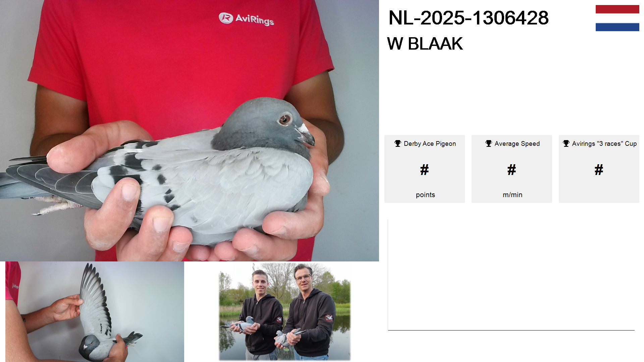Click the m/min label under Average Speed
Screen dimensions: 644x362
tap(513, 195)
